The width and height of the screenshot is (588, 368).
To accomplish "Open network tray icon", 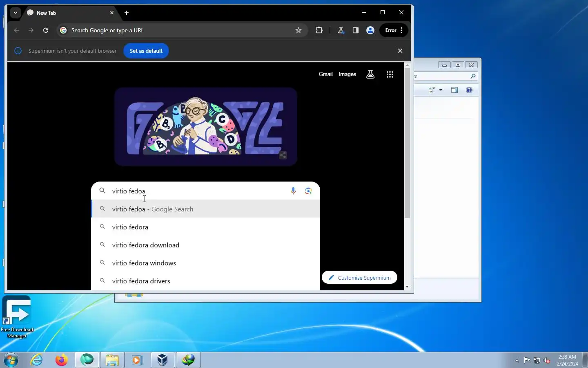I will point(537,360).
